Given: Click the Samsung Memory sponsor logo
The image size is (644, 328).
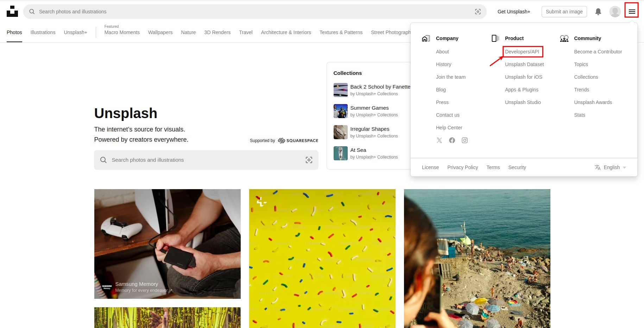Looking at the screenshot, I should coord(107,287).
